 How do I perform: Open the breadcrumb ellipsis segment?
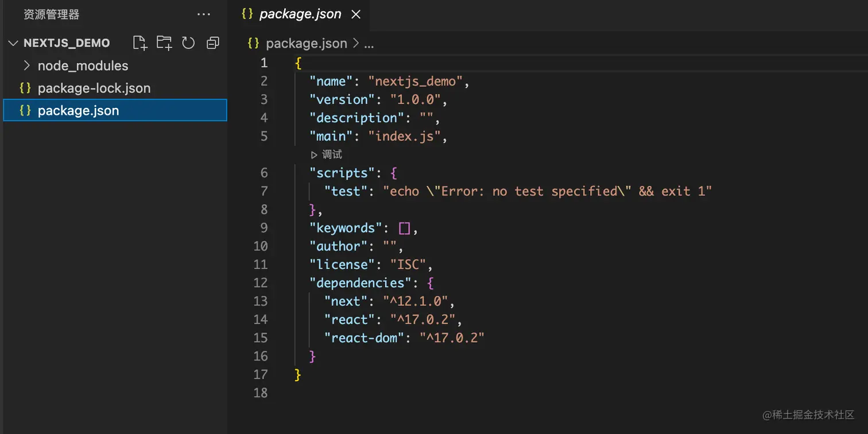[x=369, y=44]
